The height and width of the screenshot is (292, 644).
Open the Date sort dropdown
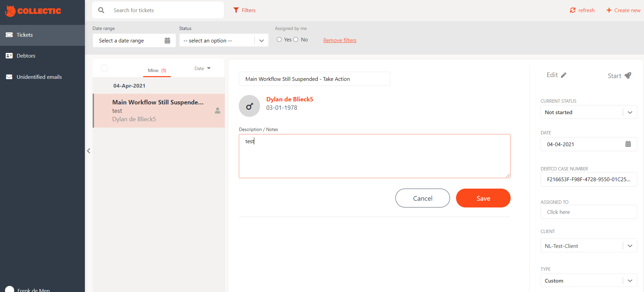click(x=202, y=68)
